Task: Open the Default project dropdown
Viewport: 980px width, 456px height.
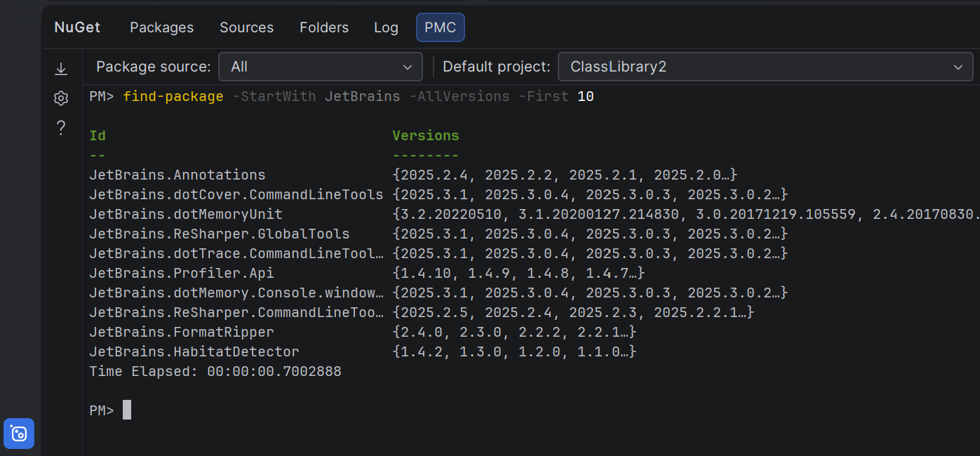Action: (765, 67)
